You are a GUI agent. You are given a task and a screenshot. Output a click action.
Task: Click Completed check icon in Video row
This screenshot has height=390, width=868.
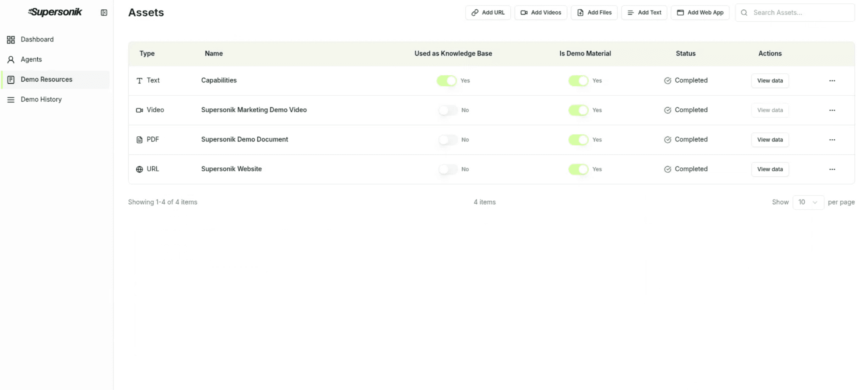[668, 111]
